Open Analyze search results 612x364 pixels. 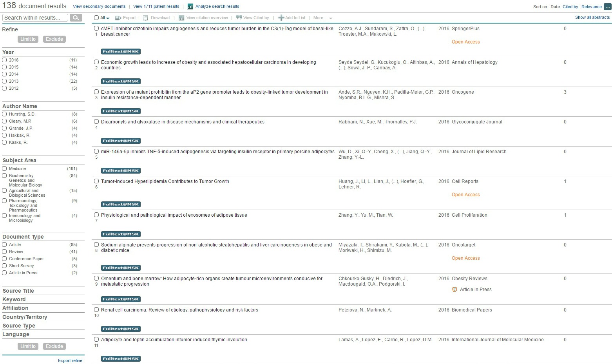click(x=217, y=6)
